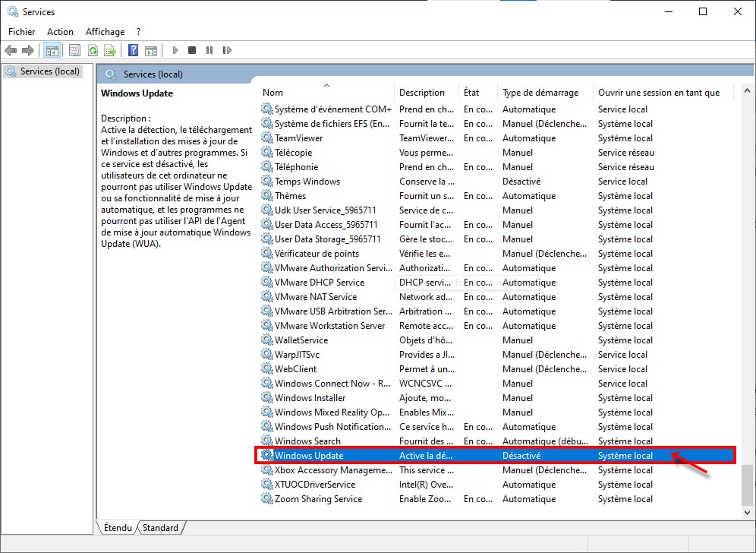Screen dimensions: 756x553
Task: Switch to the Étendu tab
Action: pyautogui.click(x=118, y=527)
